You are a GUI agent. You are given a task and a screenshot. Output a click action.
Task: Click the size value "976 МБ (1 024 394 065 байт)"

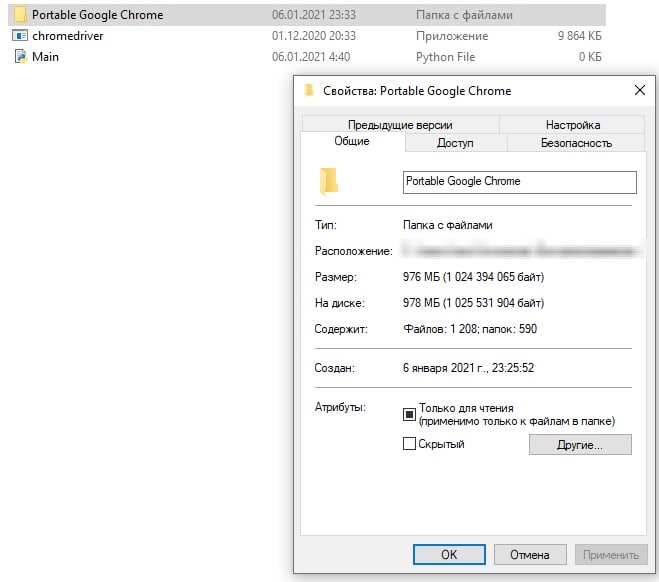pos(473,277)
